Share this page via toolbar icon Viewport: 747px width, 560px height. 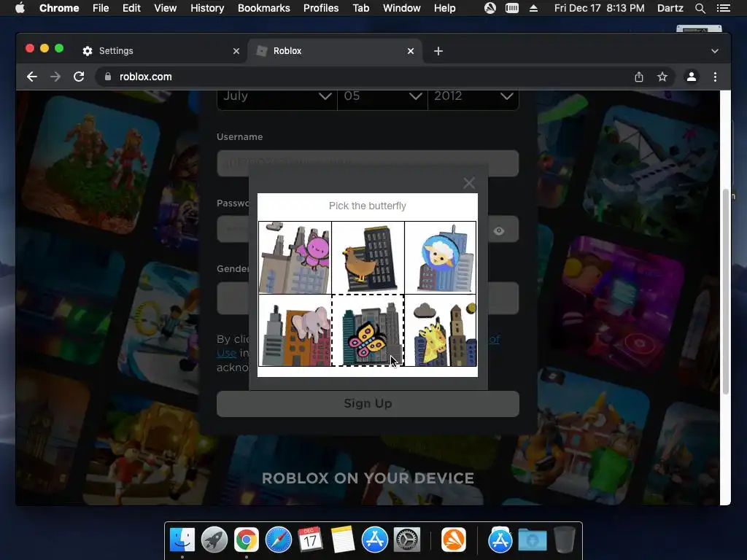click(x=639, y=77)
